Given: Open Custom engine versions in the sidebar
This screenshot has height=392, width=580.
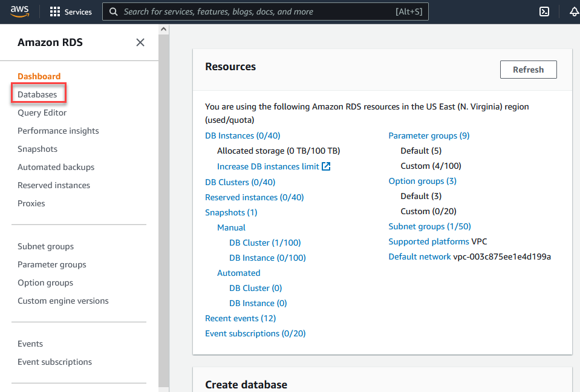Looking at the screenshot, I should tap(63, 301).
